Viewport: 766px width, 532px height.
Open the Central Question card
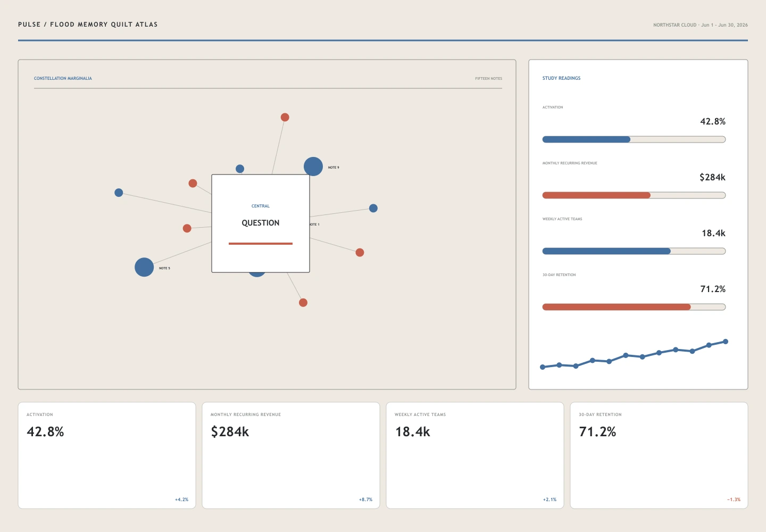pyautogui.click(x=261, y=223)
